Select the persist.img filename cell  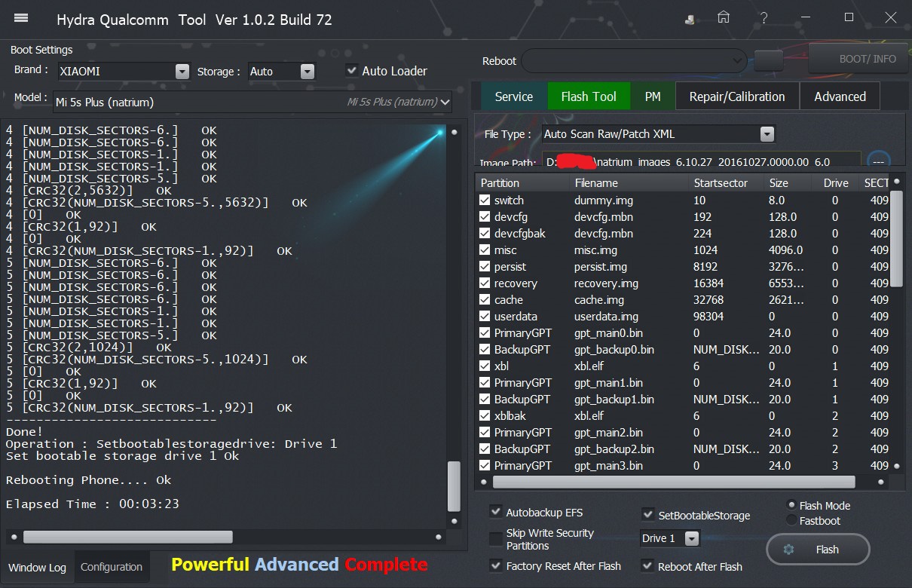[x=600, y=266]
